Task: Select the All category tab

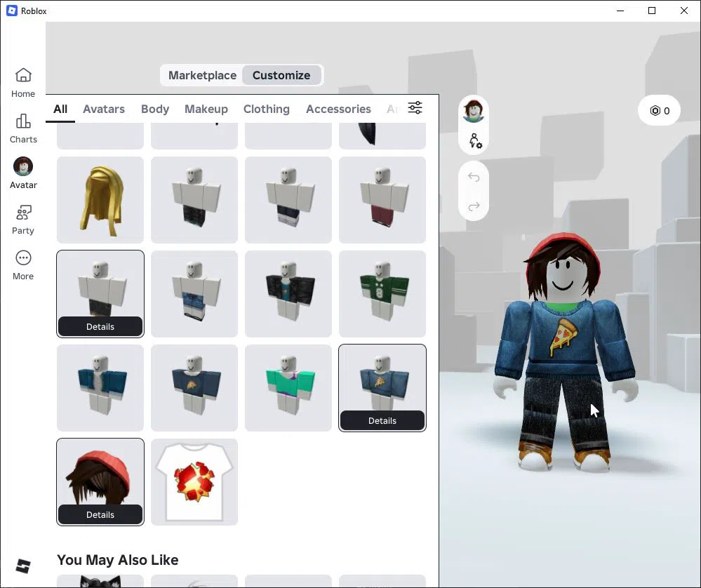Action: coord(60,109)
